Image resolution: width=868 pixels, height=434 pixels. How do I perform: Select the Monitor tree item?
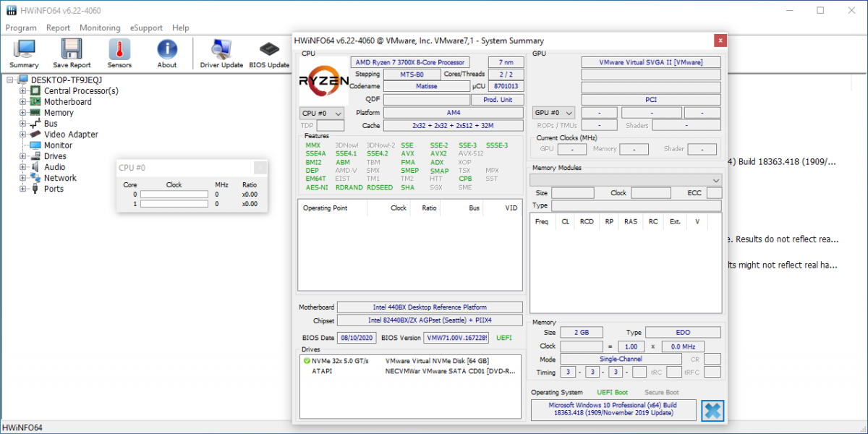tap(58, 145)
